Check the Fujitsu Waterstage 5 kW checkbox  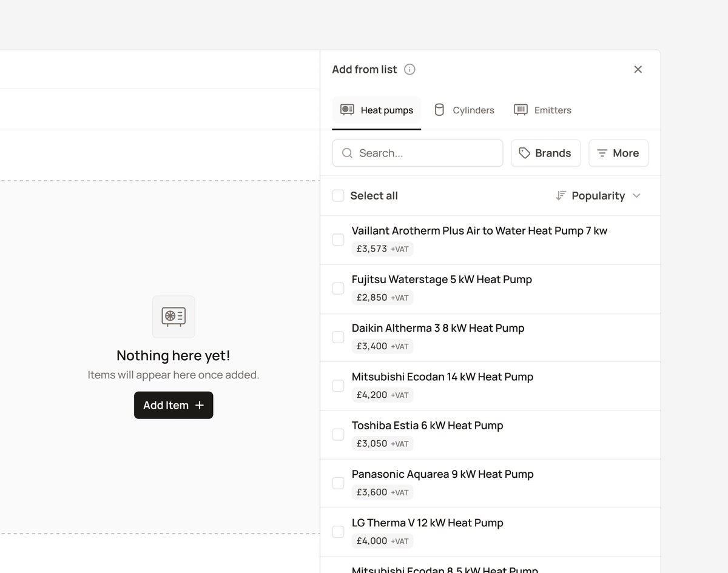338,288
